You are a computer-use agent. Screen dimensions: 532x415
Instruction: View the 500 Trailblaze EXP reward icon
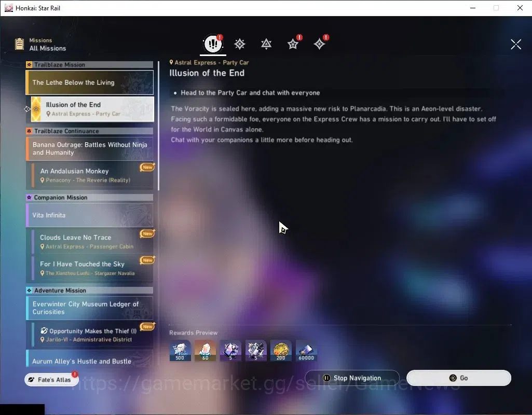coord(180,351)
